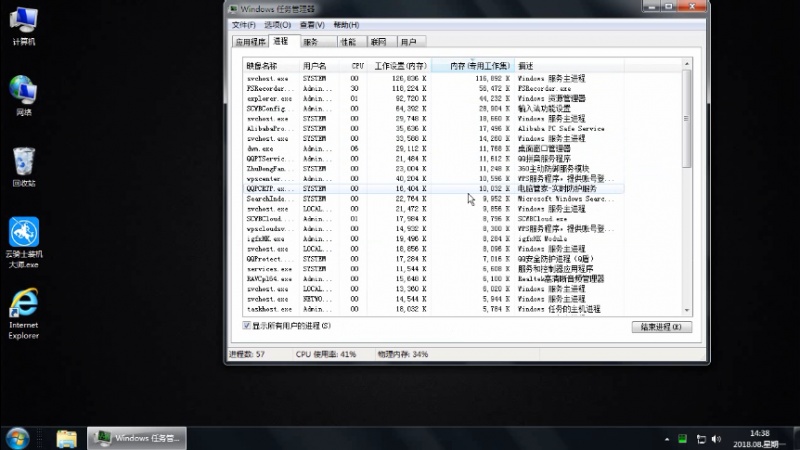Click the Windows 任务管理器 taskbar button
The image size is (800, 450).
tap(137, 438)
